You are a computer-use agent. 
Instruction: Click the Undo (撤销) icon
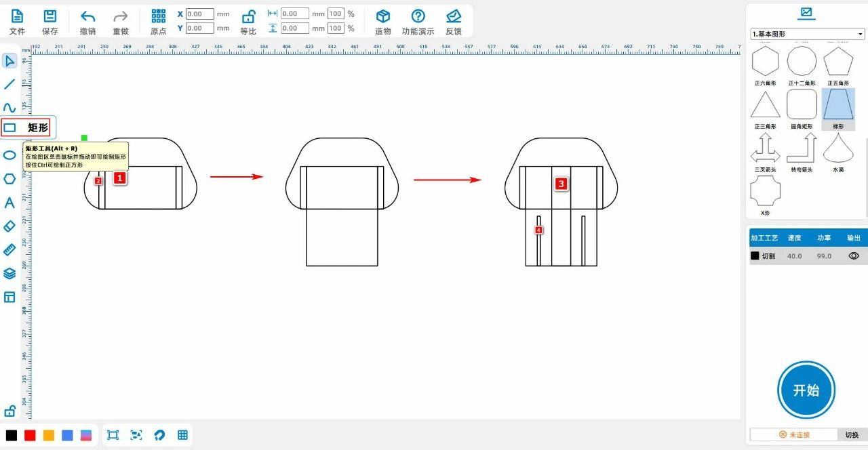point(87,17)
